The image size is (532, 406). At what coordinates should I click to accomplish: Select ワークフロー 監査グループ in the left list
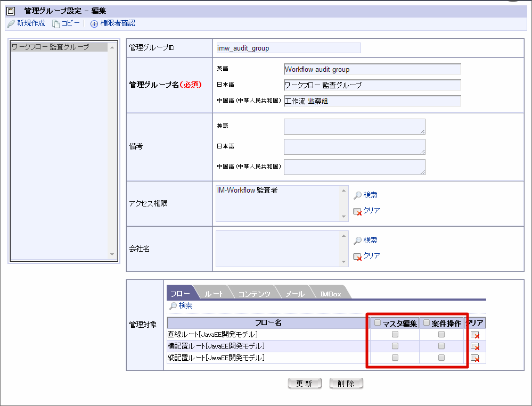coord(59,47)
